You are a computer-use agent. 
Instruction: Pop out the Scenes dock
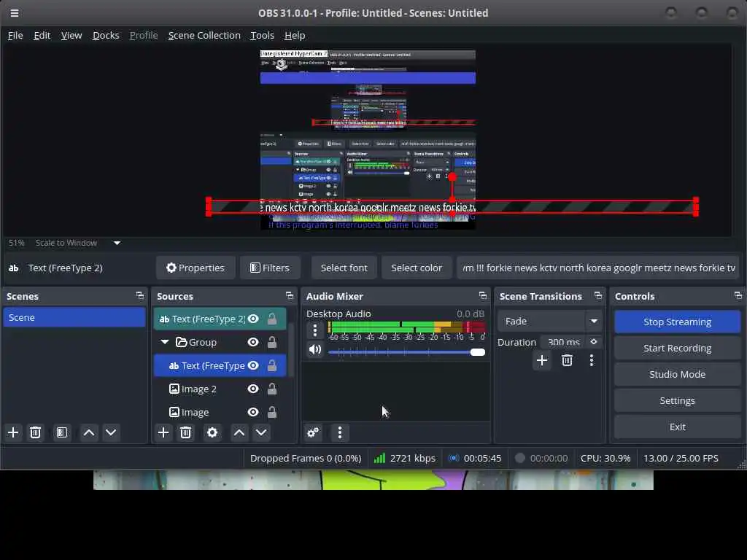click(139, 295)
